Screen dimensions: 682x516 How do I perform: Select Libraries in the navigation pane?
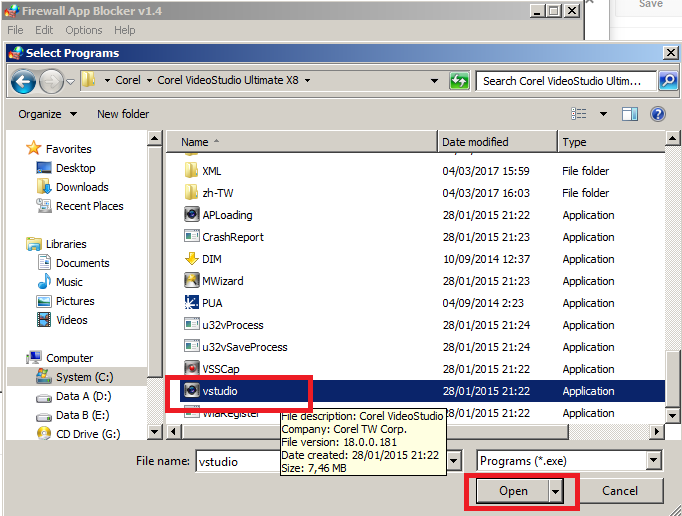tap(57, 244)
